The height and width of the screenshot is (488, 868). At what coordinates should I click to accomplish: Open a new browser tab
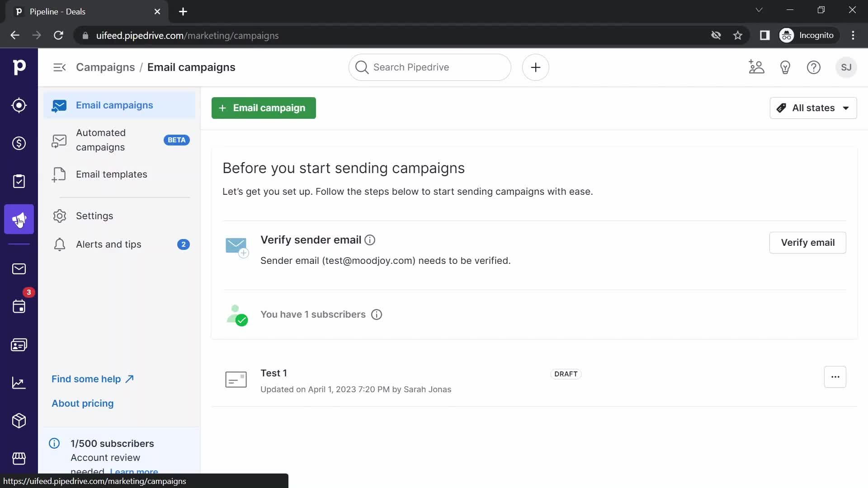coord(183,12)
